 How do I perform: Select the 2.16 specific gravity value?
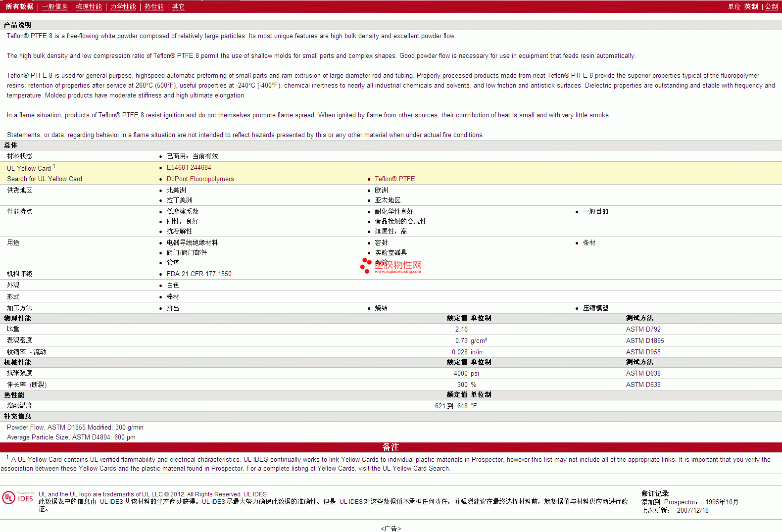(461, 330)
